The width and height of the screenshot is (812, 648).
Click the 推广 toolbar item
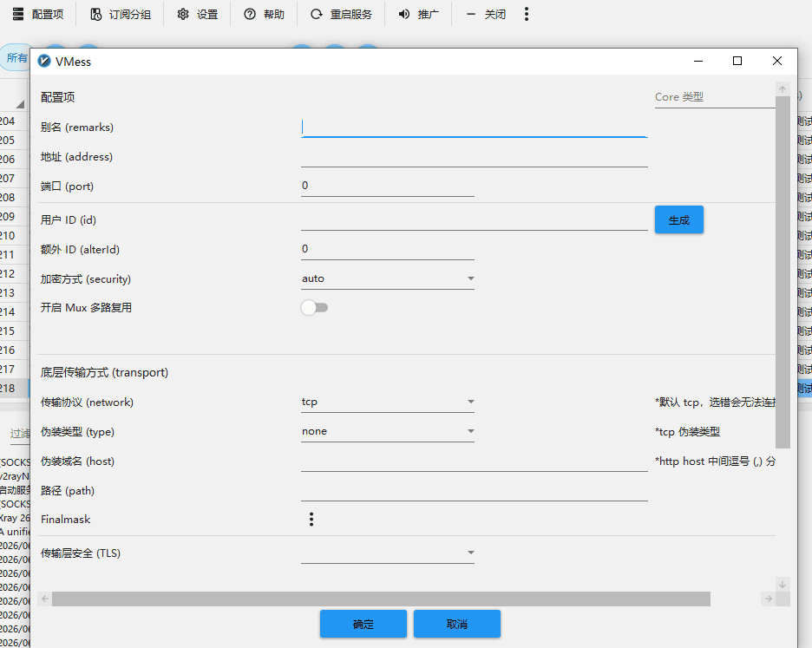pyautogui.click(x=418, y=15)
